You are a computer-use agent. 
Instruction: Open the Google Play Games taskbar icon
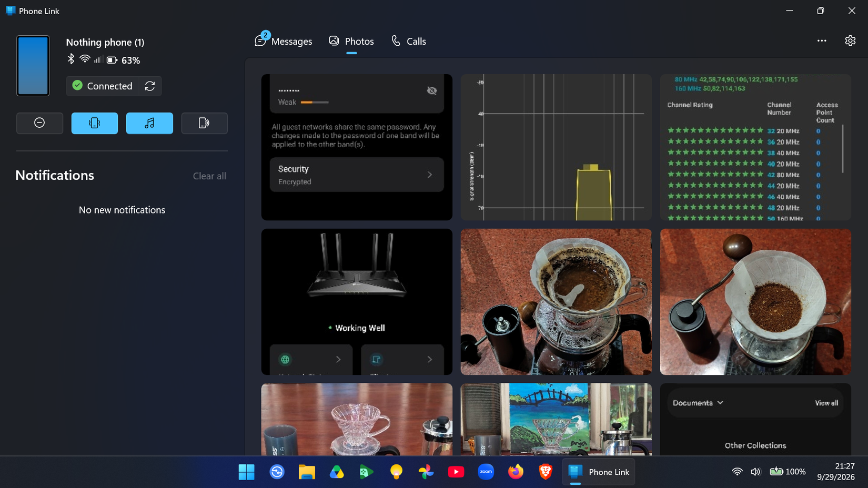coord(367,472)
